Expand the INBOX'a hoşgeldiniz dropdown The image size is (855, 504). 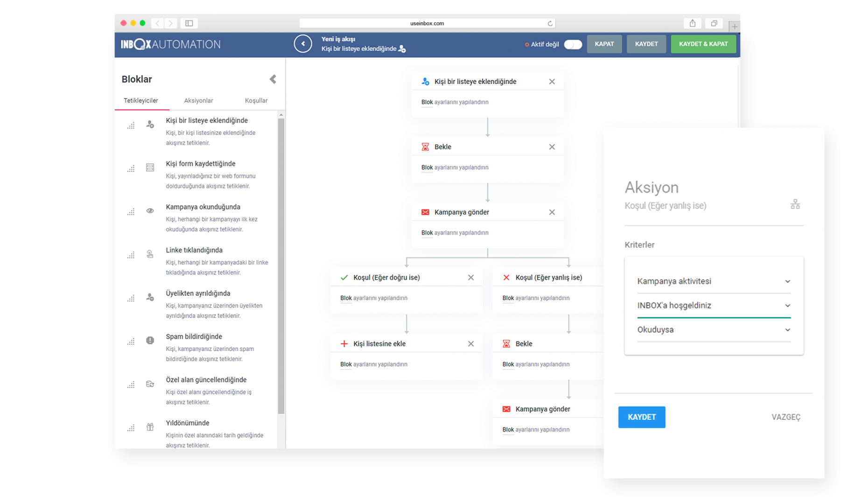point(713,306)
